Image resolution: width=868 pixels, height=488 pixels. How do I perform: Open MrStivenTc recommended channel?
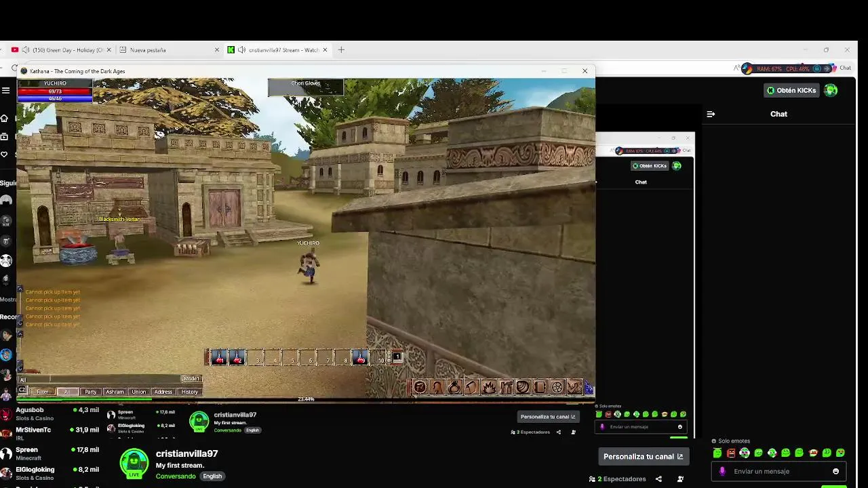[50, 433]
